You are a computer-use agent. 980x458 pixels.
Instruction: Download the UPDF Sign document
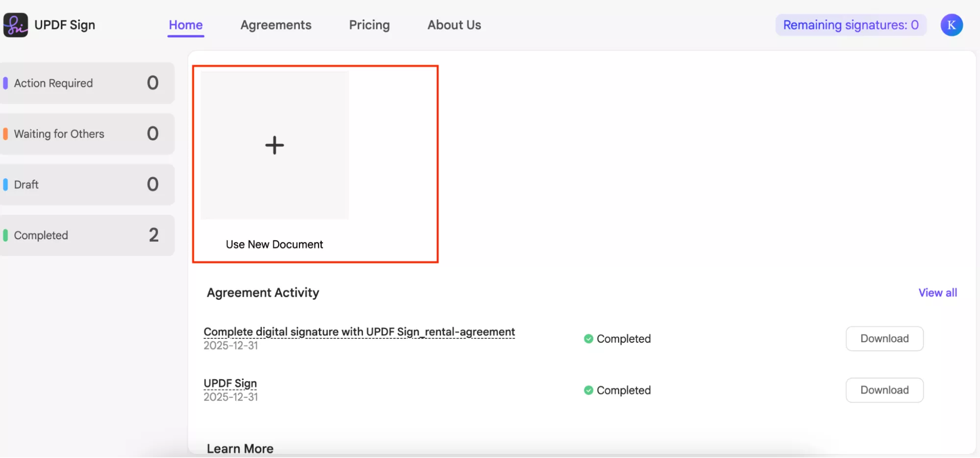[x=884, y=390]
